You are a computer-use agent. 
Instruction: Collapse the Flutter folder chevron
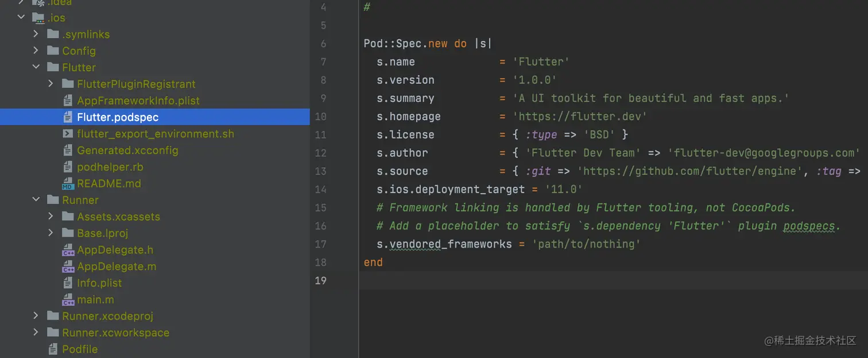click(36, 67)
